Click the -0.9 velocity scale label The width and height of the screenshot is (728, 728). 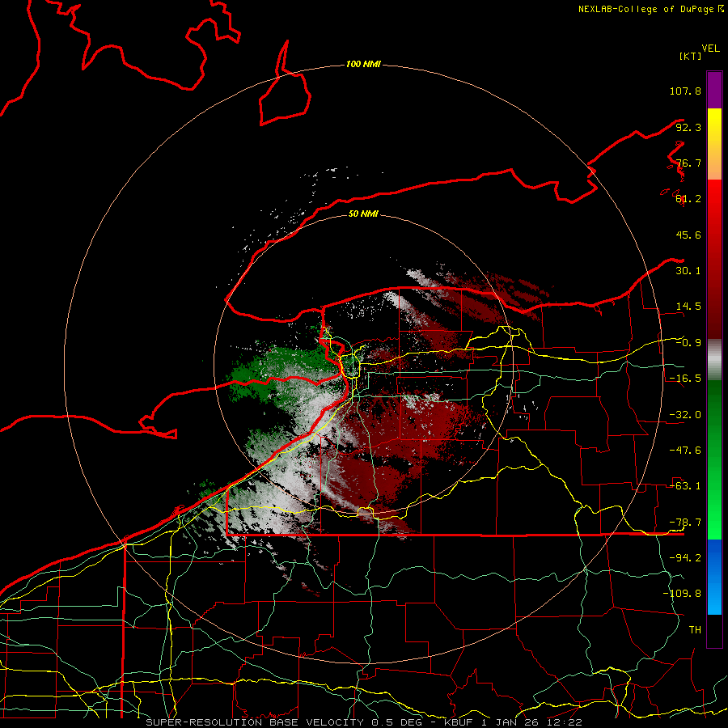tap(688, 343)
